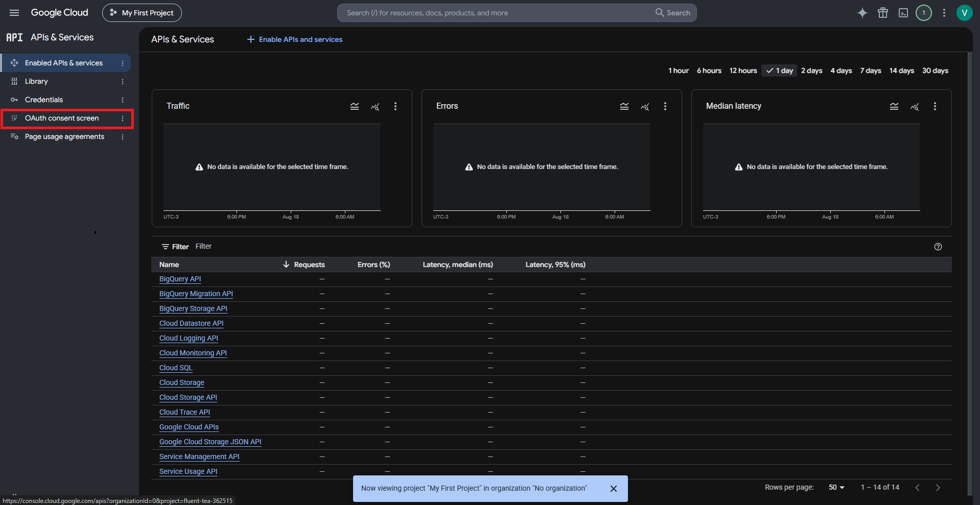Sort table by Name column header

click(169, 264)
